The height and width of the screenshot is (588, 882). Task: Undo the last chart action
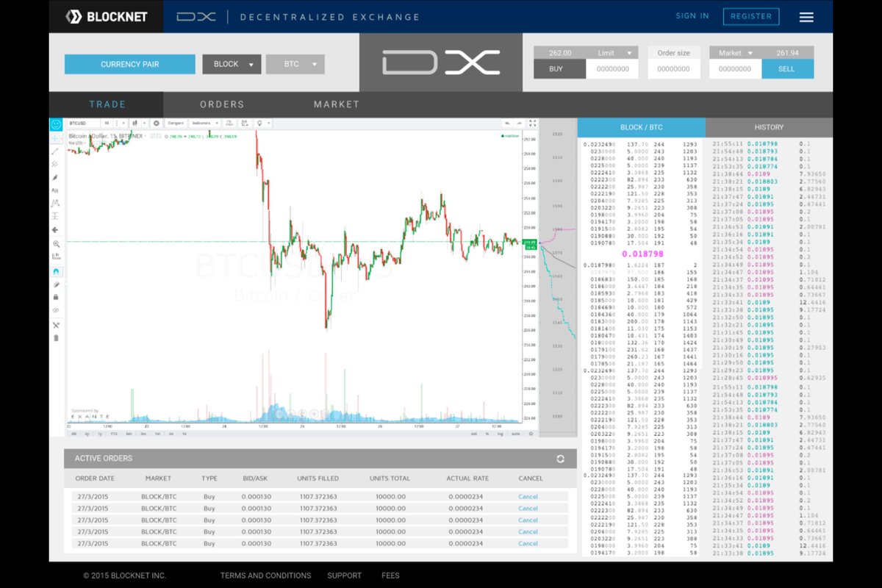(507, 123)
